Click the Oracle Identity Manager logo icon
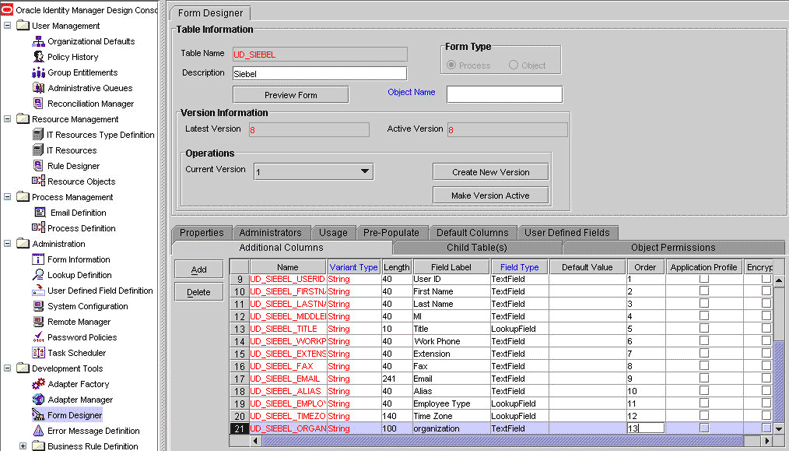 point(7,9)
